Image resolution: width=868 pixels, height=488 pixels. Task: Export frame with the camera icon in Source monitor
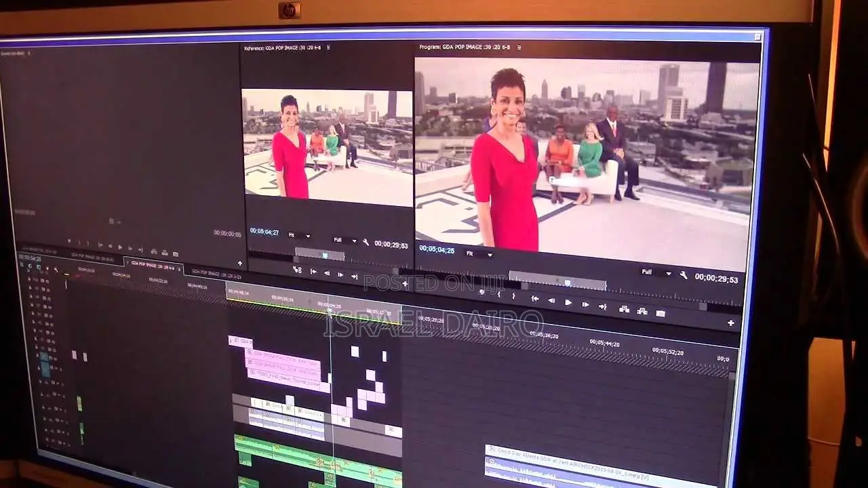[175, 254]
